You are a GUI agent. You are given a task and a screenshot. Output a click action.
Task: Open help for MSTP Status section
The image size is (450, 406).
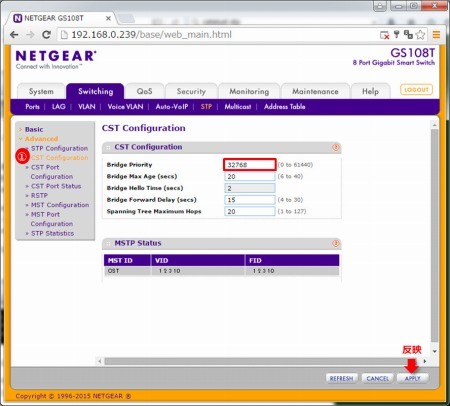pos(336,243)
